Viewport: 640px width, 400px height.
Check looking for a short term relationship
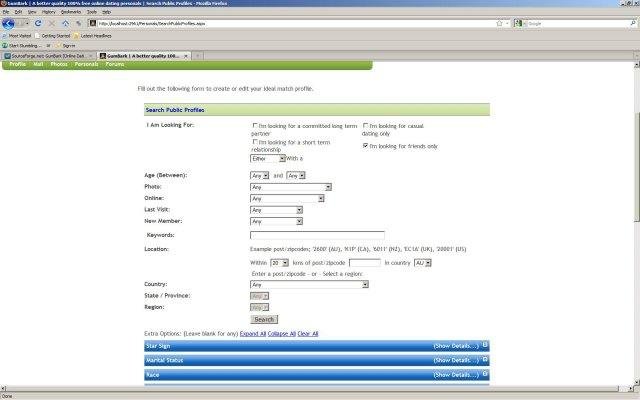(x=255, y=142)
